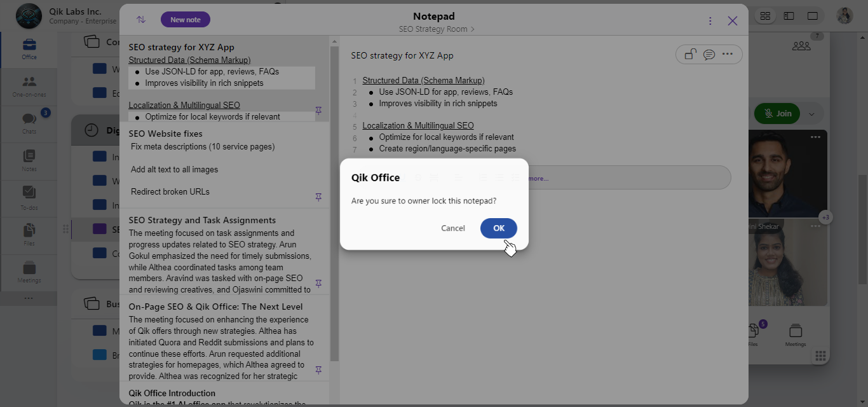The height and width of the screenshot is (407, 868).
Task: Go to Notes in the left sidebar
Action: [29, 160]
